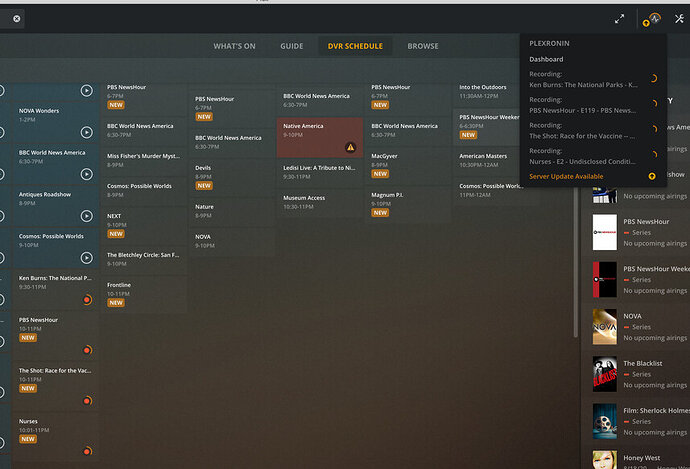Open NOVA 9-10PM schedule card
The height and width of the screenshot is (469, 690).
pyautogui.click(x=232, y=241)
